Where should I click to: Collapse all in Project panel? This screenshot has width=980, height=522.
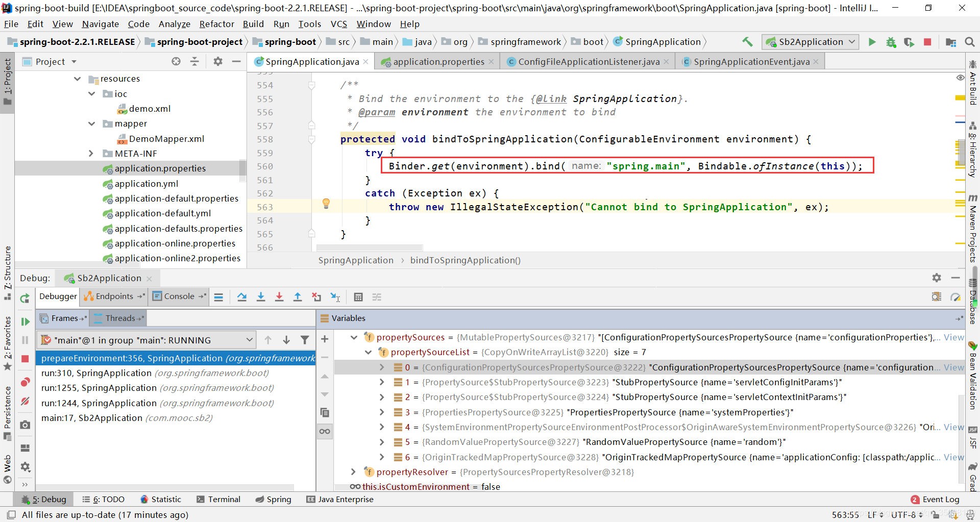coord(194,61)
